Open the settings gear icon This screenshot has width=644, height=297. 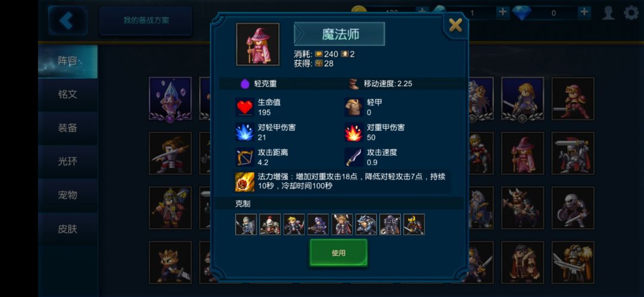point(631,13)
